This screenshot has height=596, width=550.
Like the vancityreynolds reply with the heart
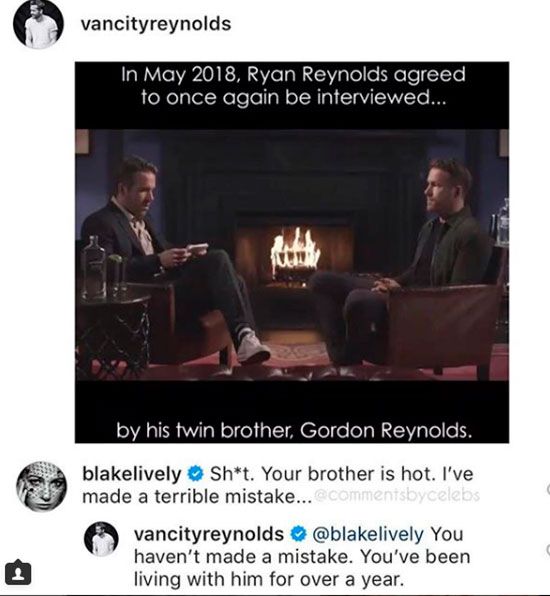548,549
